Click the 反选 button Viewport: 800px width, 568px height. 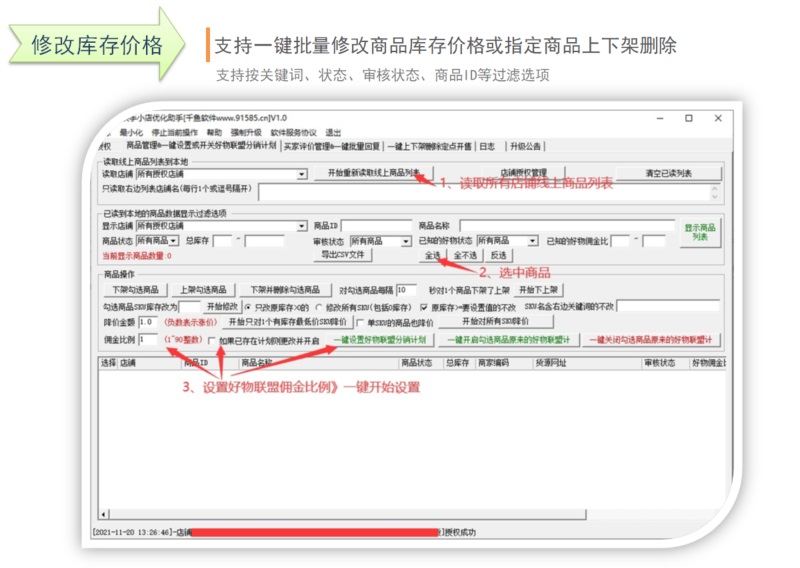tap(497, 255)
